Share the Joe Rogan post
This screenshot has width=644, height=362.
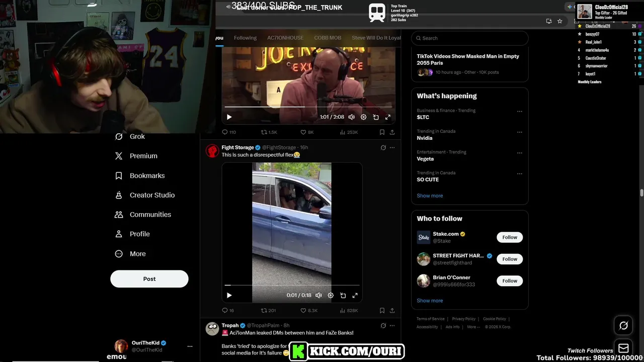pyautogui.click(x=392, y=132)
